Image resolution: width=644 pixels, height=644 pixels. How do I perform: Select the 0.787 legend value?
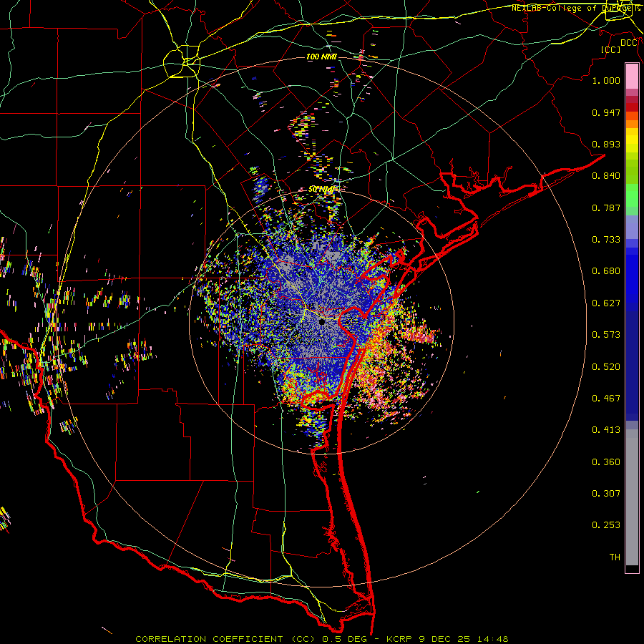[606, 208]
